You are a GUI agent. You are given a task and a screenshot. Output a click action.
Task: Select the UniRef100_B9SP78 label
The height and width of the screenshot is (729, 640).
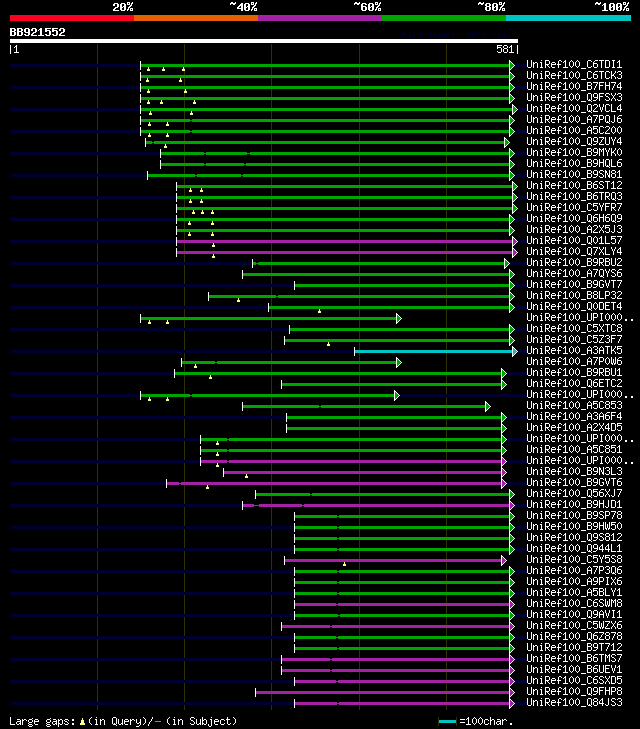tap(574, 516)
